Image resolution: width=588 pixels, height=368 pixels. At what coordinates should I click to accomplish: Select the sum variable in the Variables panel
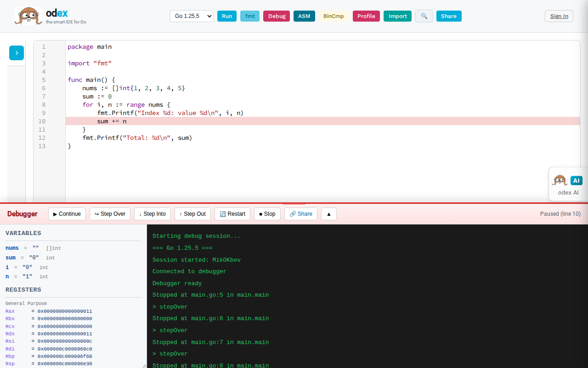pyautogui.click(x=10, y=257)
